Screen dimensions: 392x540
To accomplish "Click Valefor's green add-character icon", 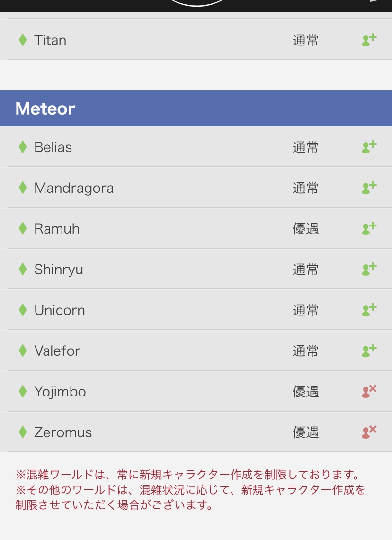I will (369, 351).
